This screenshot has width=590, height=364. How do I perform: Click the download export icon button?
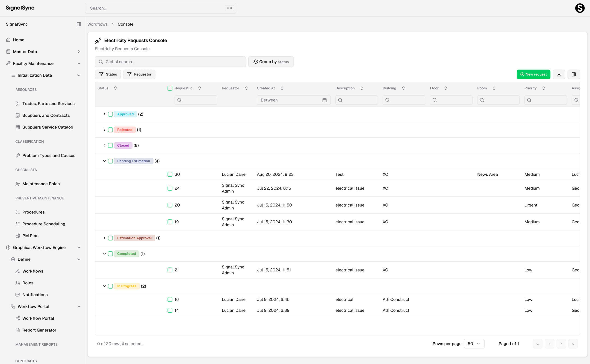click(x=559, y=74)
